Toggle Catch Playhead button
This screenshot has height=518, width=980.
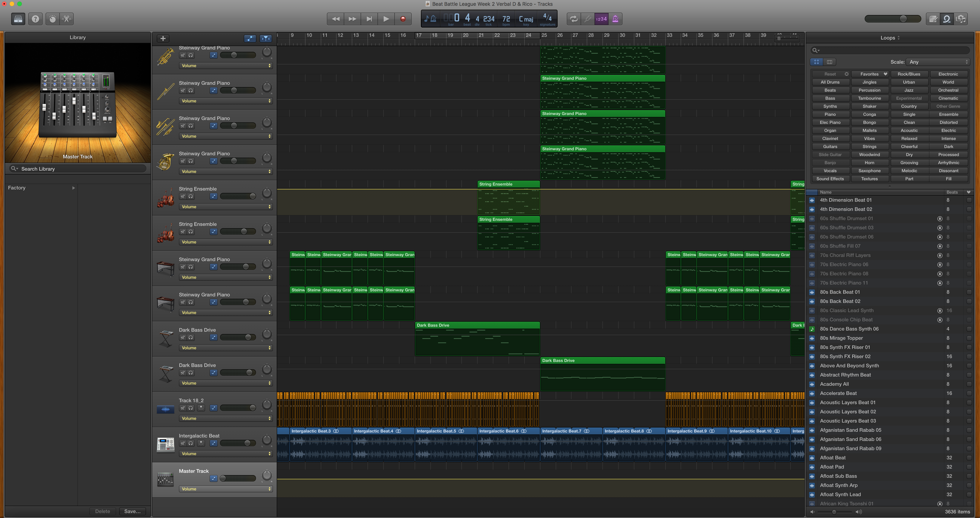pos(266,39)
